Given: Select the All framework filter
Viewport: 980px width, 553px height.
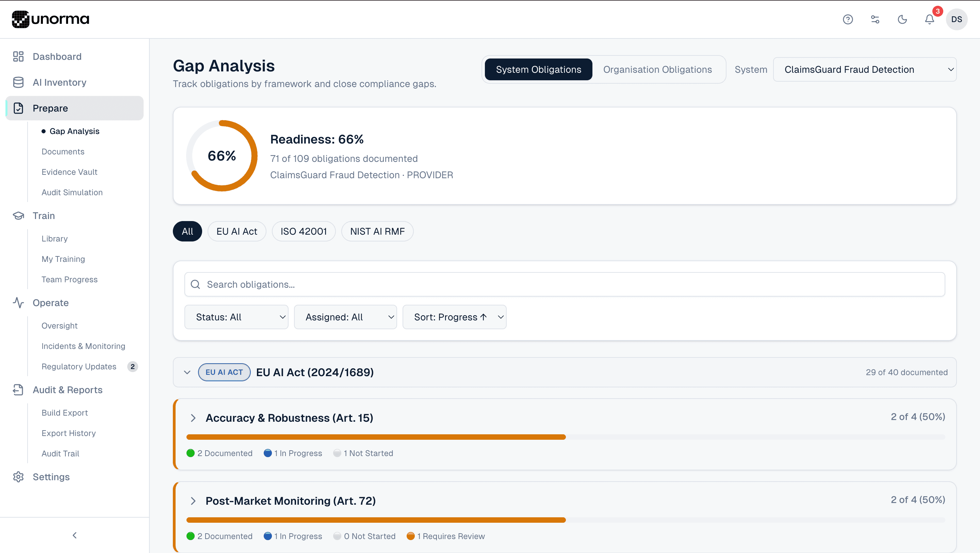Looking at the screenshot, I should (x=187, y=231).
